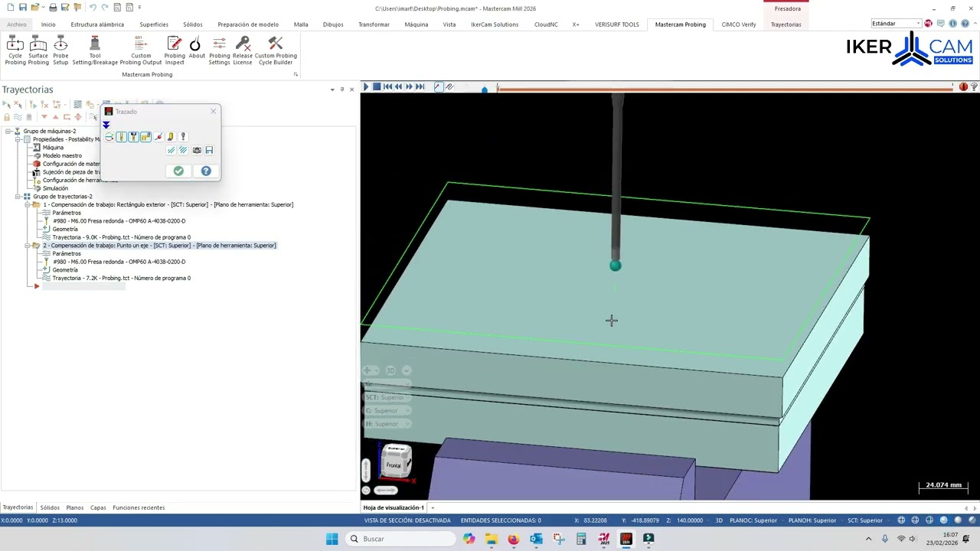Open the Estándar dropdown at top right

895,24
